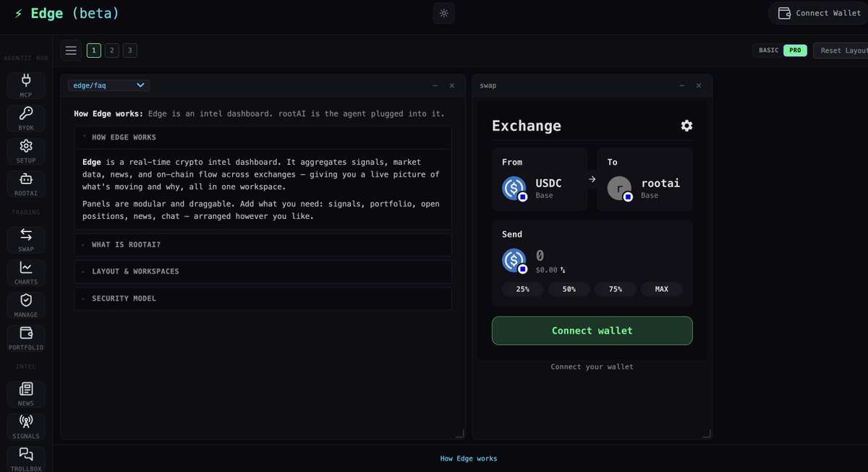868x472 pixels.
Task: Click the Exchange heading text
Action: click(x=527, y=126)
